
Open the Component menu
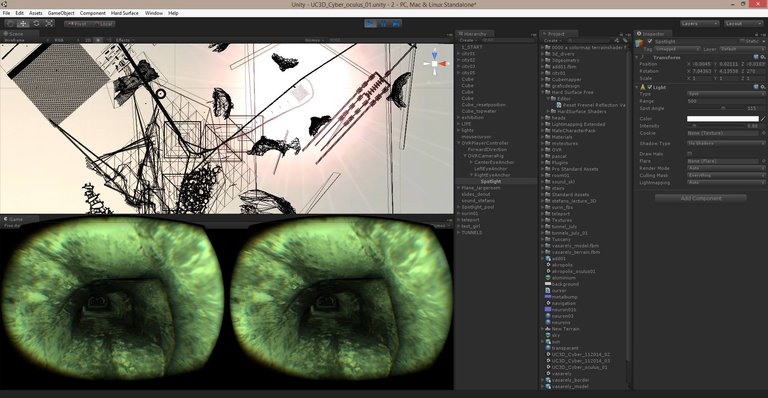[x=93, y=13]
